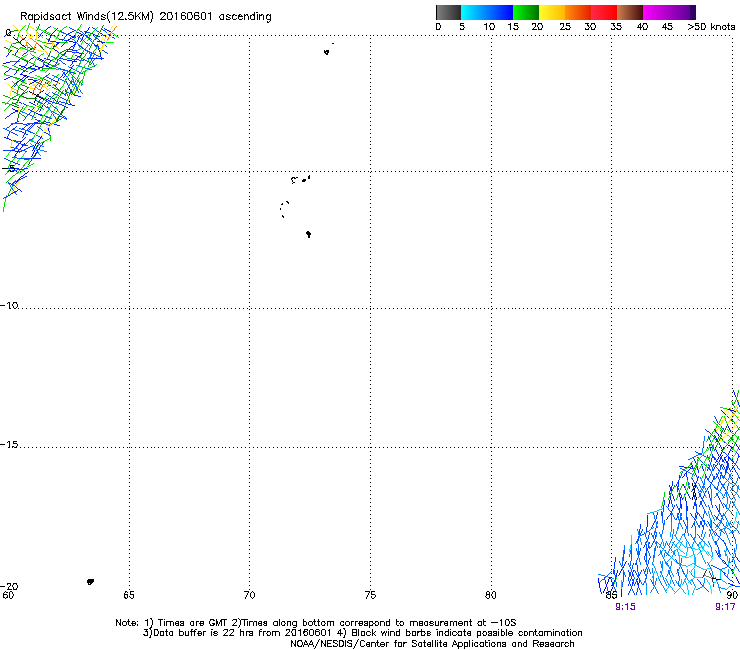Click the purple "9:17" swath time label

[x=725, y=607]
